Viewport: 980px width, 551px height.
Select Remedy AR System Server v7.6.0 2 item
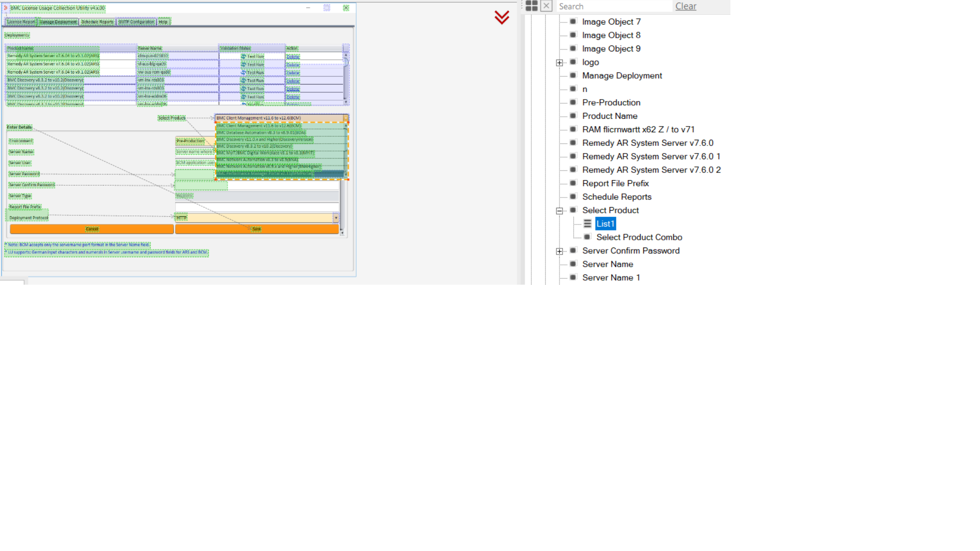651,170
